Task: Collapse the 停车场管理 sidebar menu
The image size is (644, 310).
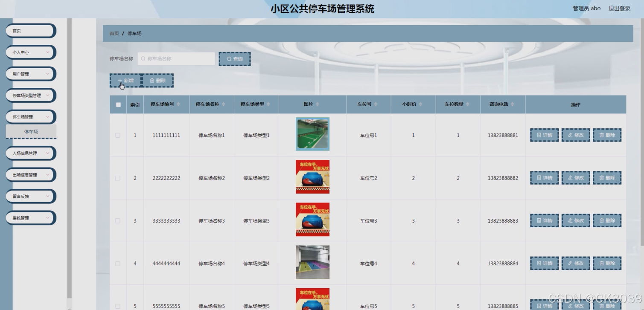Action: [x=30, y=117]
